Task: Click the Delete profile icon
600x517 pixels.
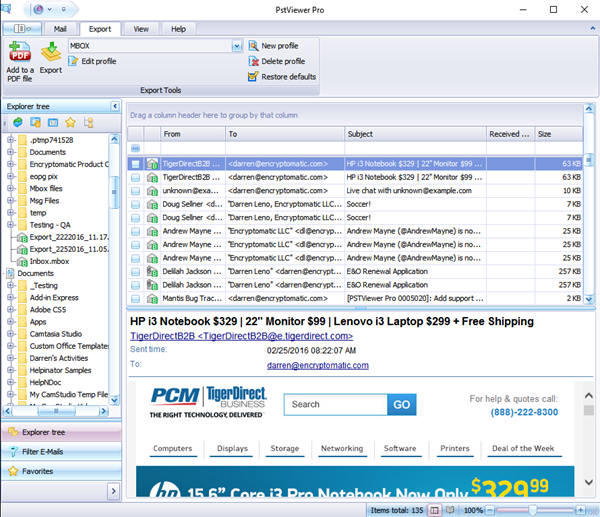Action: click(253, 61)
